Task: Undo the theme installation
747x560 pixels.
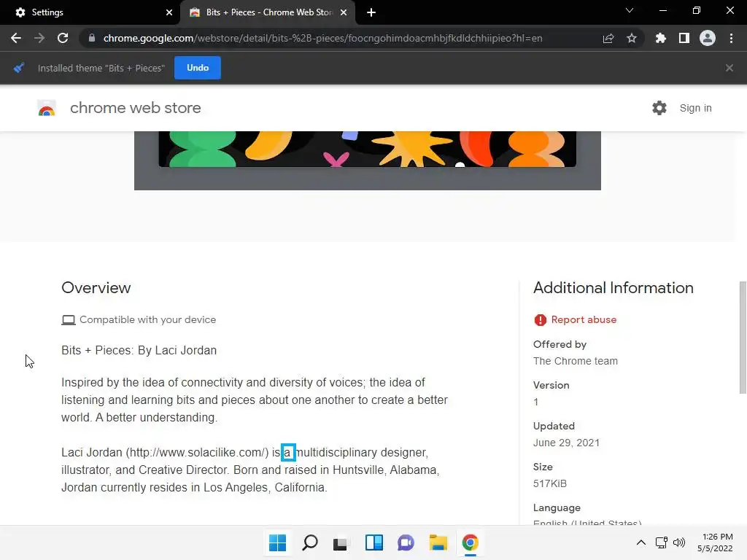Action: [x=198, y=68]
